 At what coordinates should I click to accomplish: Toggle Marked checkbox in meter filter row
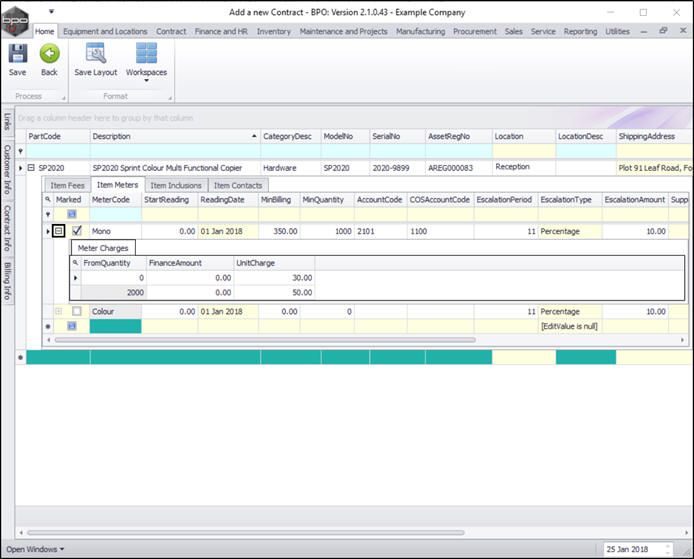click(x=71, y=215)
